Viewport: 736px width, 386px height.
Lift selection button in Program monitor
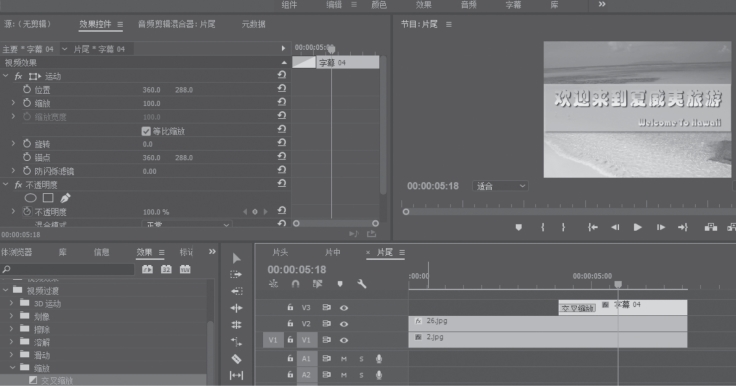(711, 227)
